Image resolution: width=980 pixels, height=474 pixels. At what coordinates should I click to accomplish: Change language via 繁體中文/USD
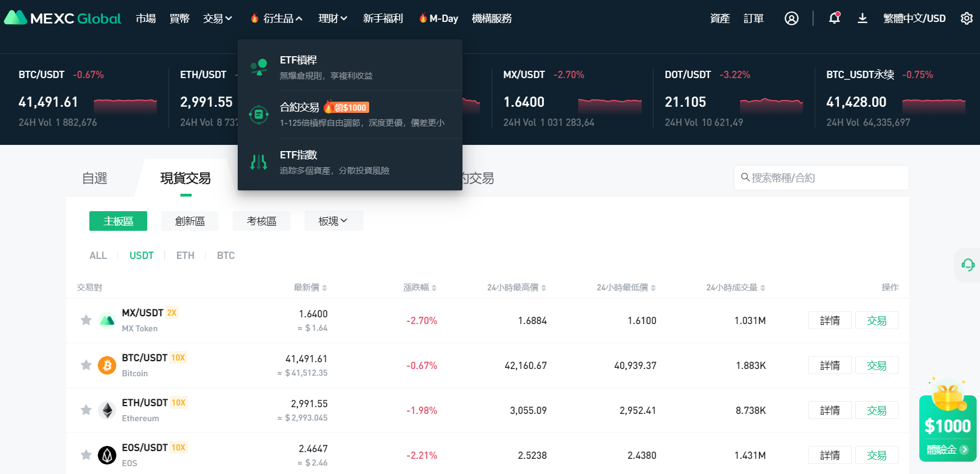pyautogui.click(x=914, y=19)
